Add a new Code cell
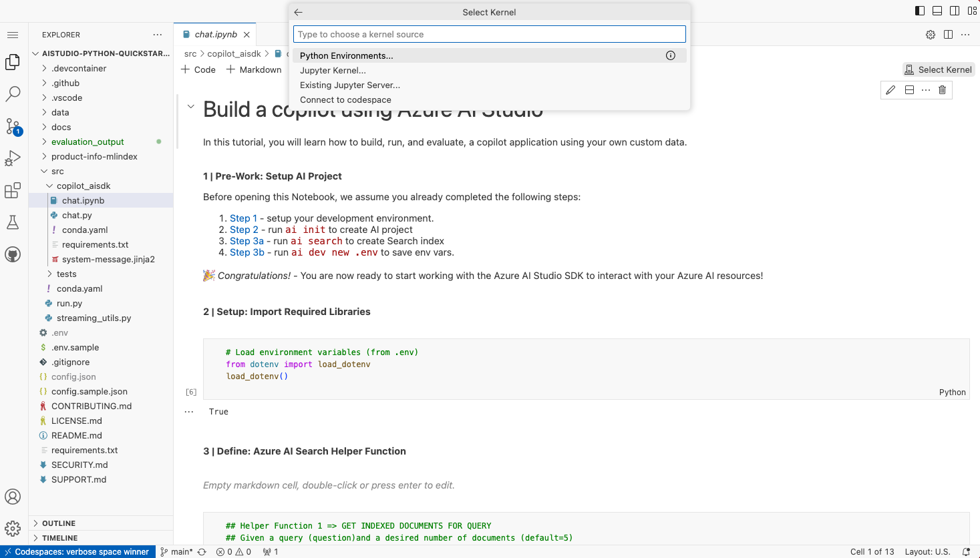Image resolution: width=980 pixels, height=558 pixels. tap(198, 69)
